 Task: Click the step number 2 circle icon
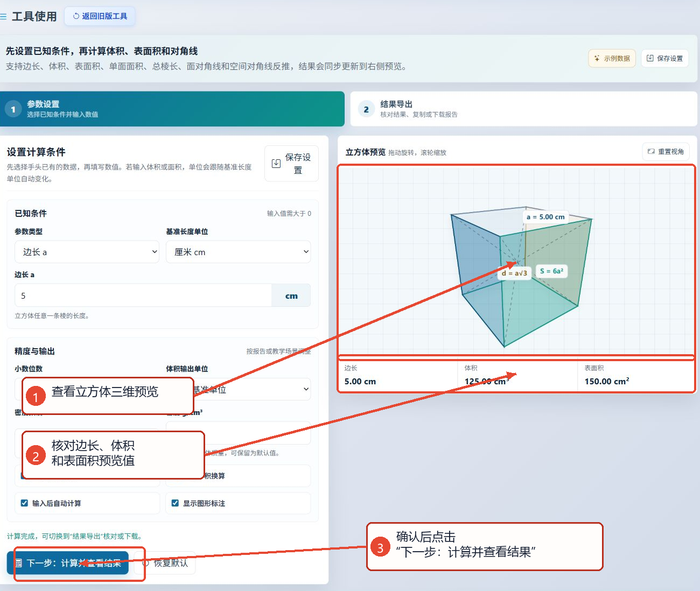[366, 109]
